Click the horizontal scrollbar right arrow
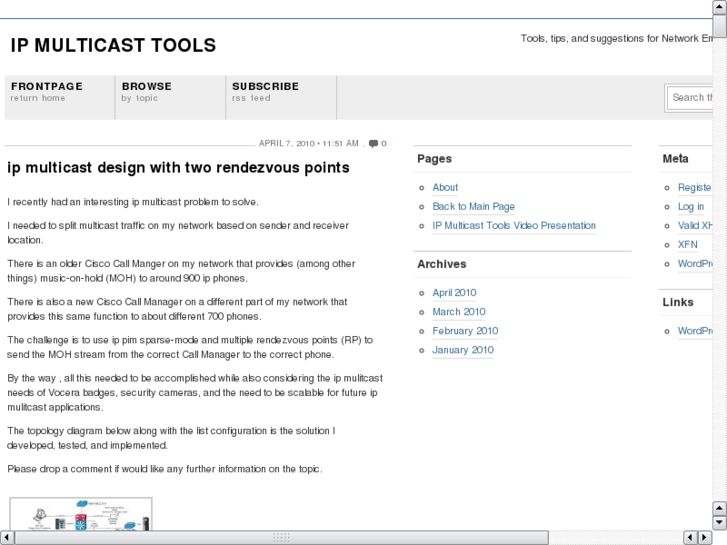 point(704,537)
